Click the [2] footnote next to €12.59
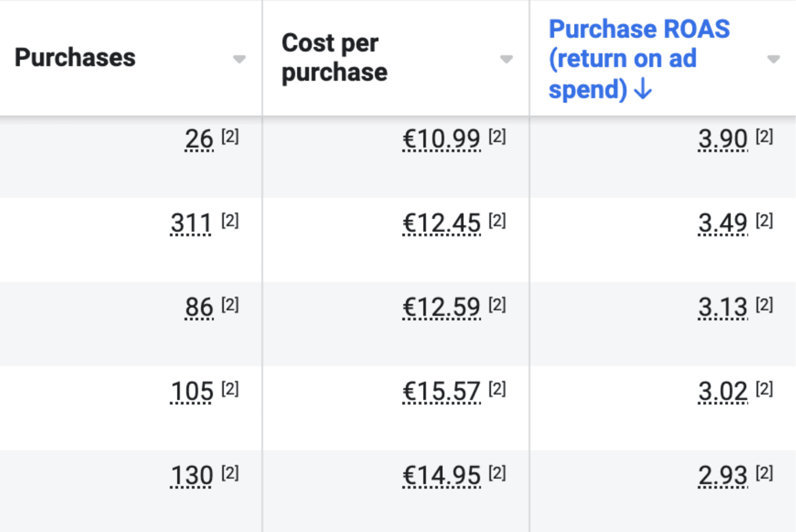 pos(497,305)
